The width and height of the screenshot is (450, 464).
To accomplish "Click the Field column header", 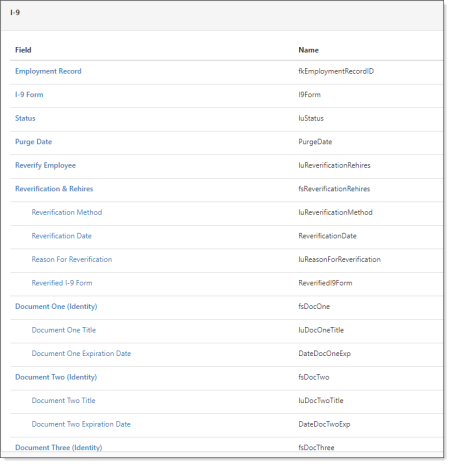I will (23, 50).
